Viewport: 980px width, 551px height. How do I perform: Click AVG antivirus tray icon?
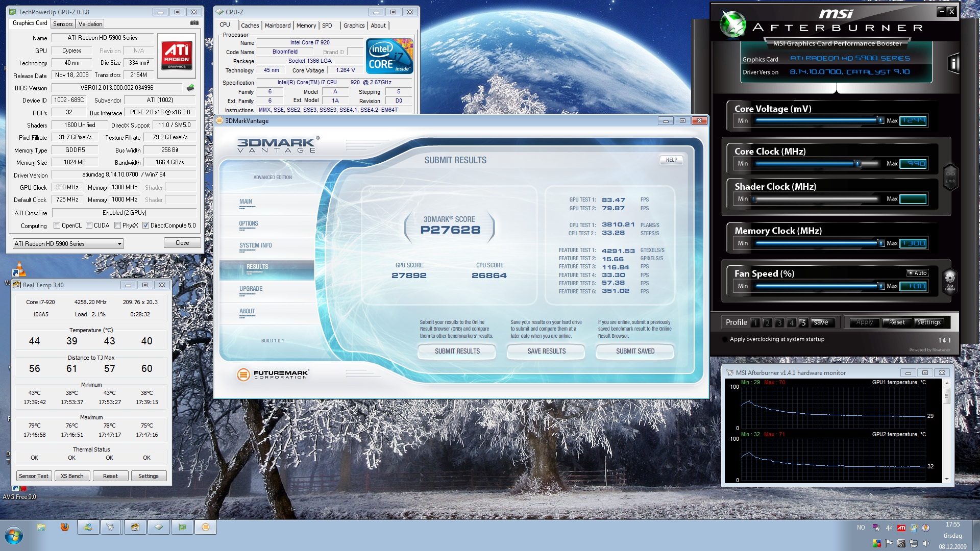pos(877,543)
